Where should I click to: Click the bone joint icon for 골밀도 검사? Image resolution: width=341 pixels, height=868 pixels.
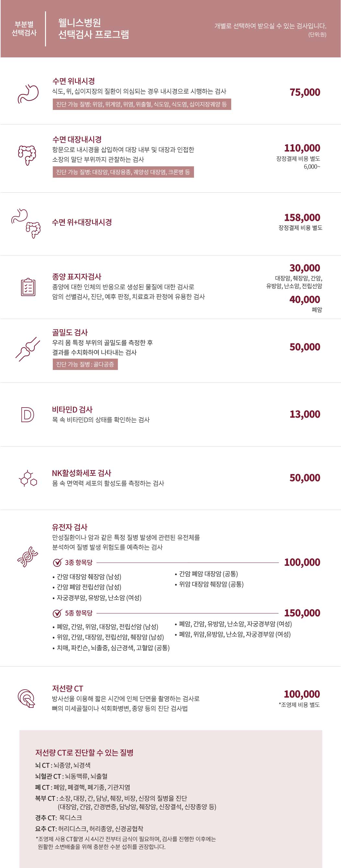tap(28, 349)
